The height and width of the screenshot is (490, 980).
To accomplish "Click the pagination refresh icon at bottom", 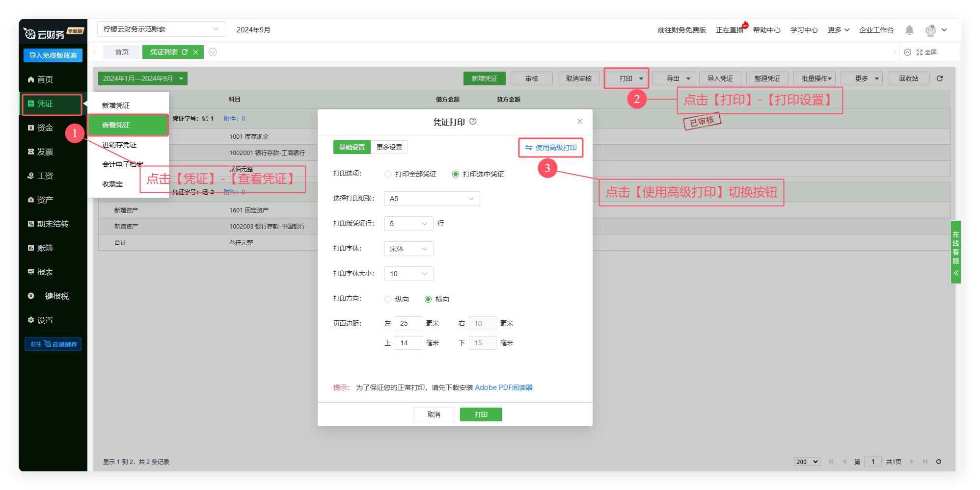I will point(939,462).
